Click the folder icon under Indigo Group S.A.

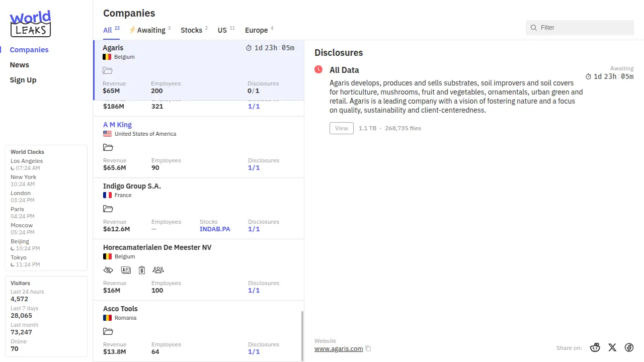coord(108,209)
